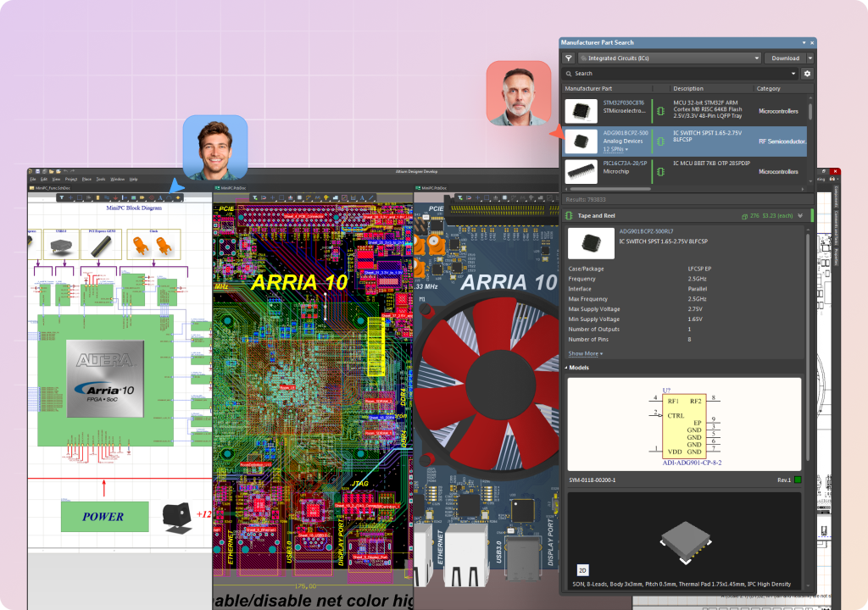Open the Tools menu
This screenshot has width=868, height=610.
tap(100, 180)
